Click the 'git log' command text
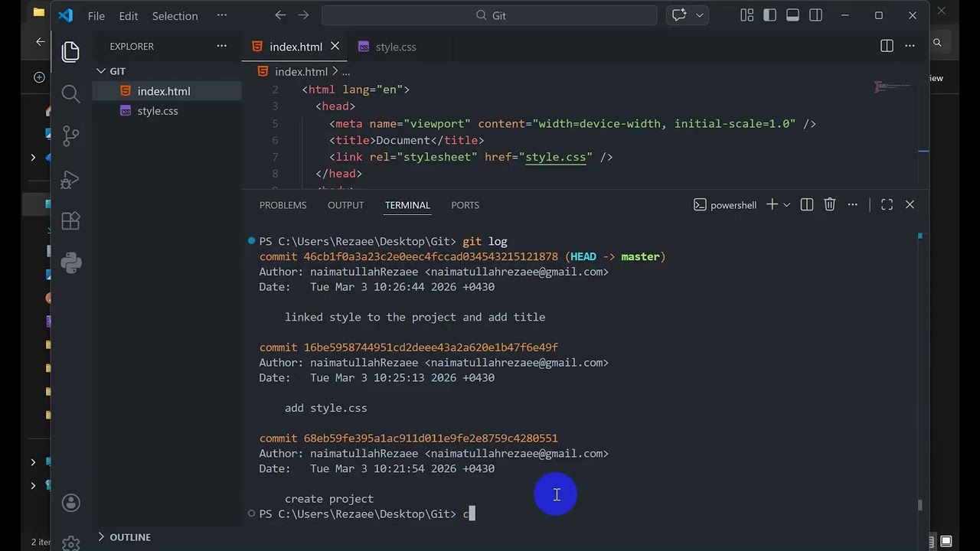The image size is (980, 551). (485, 241)
